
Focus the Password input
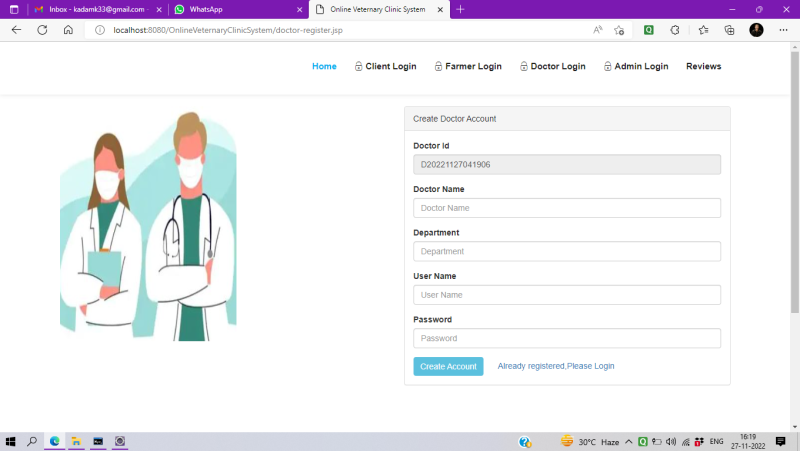(x=567, y=338)
